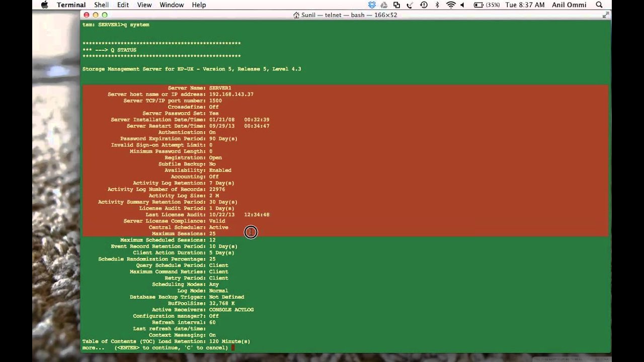Open the Edit menu
The width and height of the screenshot is (644, 362).
pyautogui.click(x=123, y=5)
